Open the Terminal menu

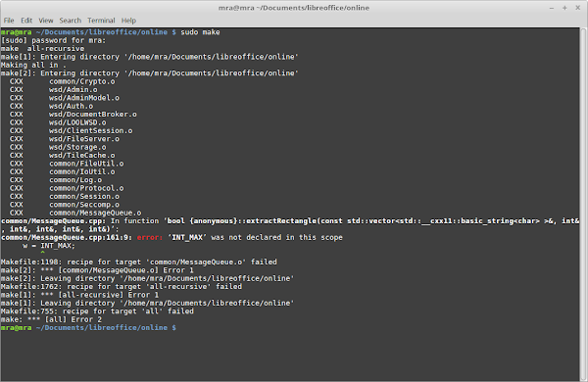(x=101, y=21)
